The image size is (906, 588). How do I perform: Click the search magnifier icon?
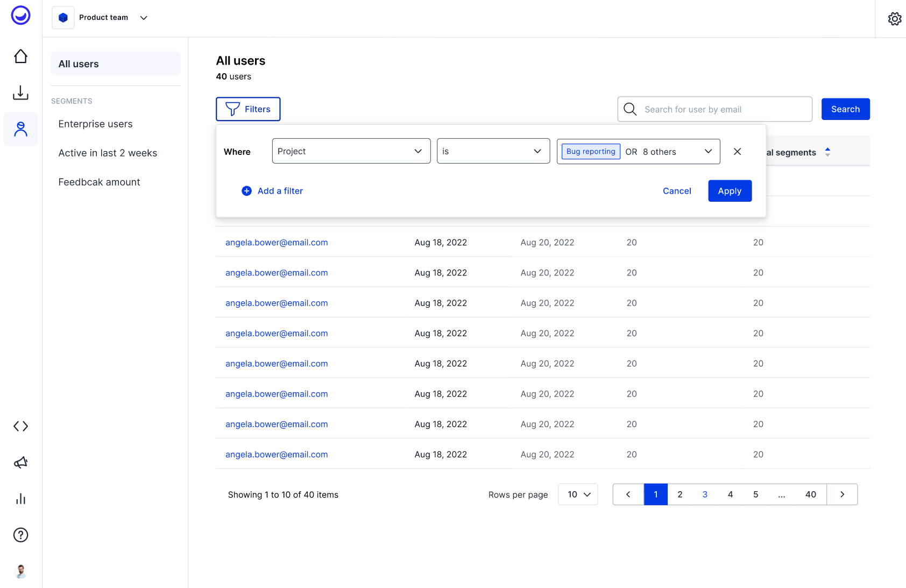pos(630,109)
